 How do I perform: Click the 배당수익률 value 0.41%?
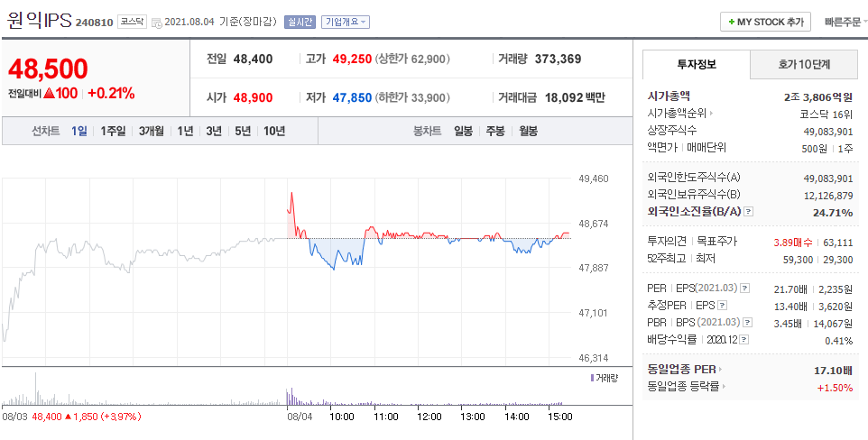click(x=838, y=341)
